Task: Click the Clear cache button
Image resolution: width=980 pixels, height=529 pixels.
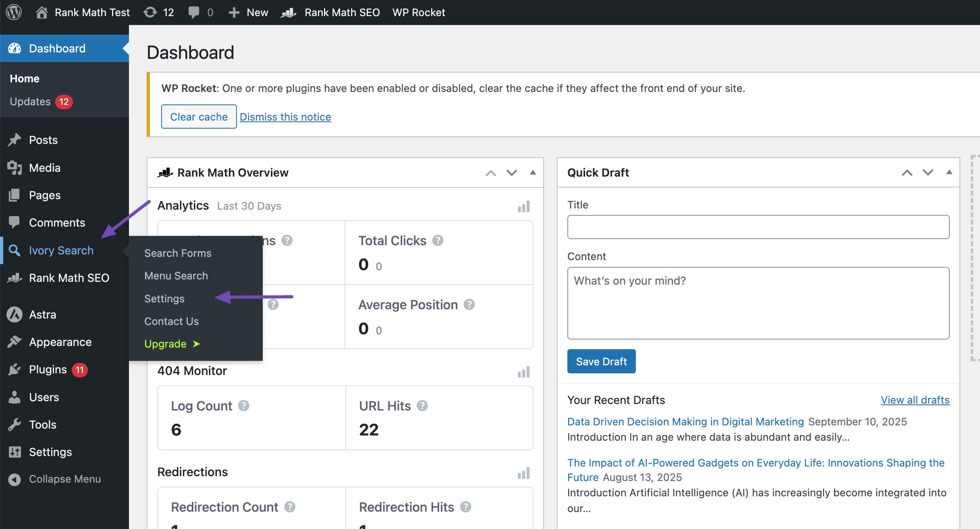Action: (199, 117)
